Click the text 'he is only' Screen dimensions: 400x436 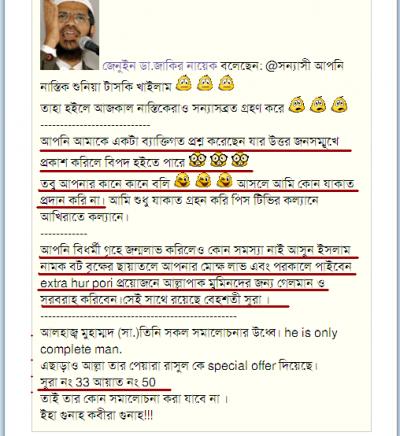click(x=311, y=333)
